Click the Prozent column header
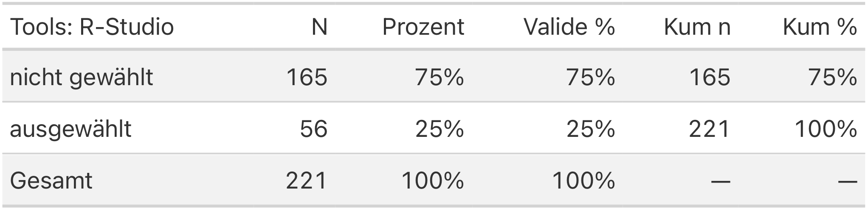Viewport: 868px width, 211px height. 423,27
